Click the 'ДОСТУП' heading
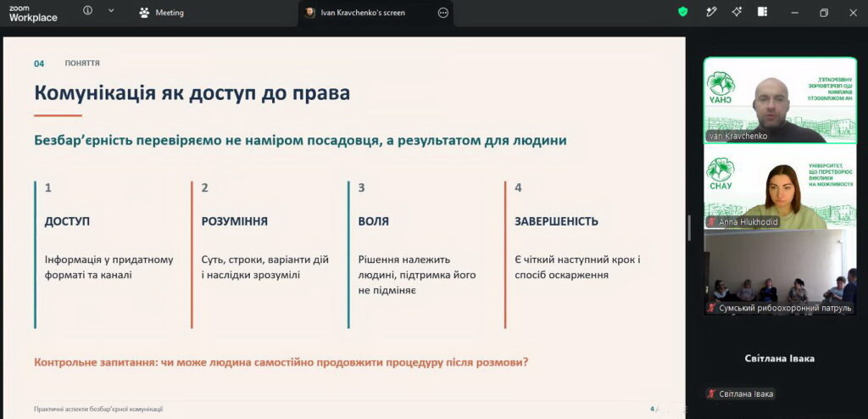Screen dimensions: 868x419 [67, 221]
